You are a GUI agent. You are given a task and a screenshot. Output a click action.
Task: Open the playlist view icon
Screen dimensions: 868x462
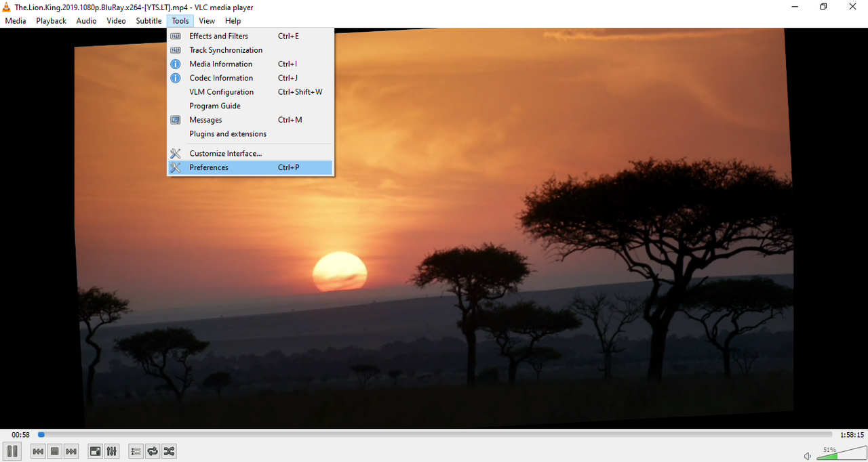[x=136, y=451]
